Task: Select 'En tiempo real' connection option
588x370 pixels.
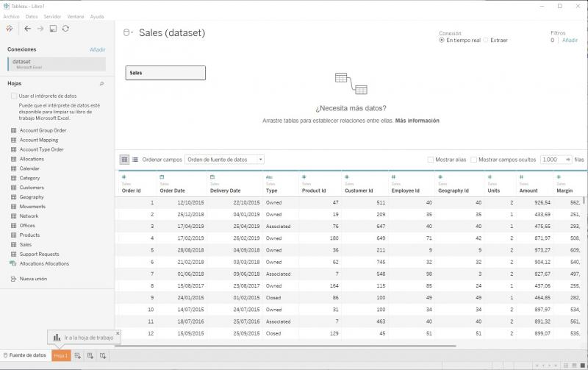Action: [442, 40]
